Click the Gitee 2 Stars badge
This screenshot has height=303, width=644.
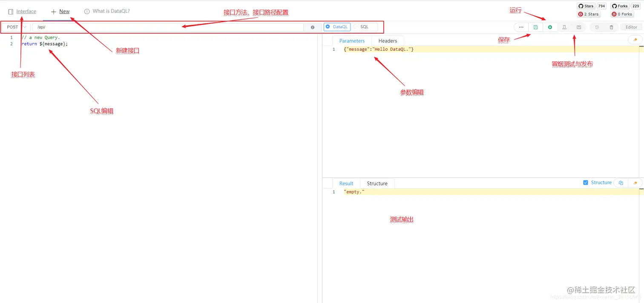(x=588, y=14)
